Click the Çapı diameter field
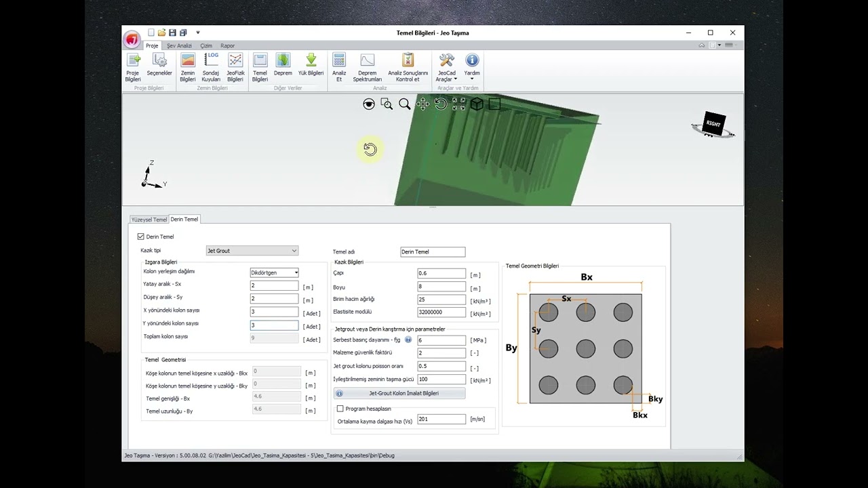This screenshot has width=868, height=488. point(441,274)
